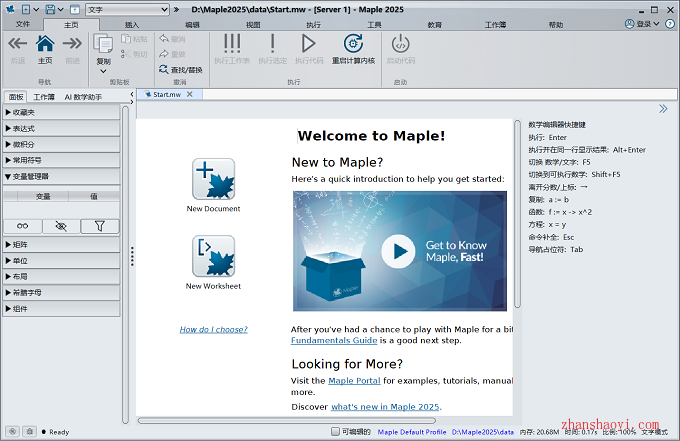Expand the 希腊字母 palette
Image resolution: width=680 pixels, height=441 pixels.
61,292
